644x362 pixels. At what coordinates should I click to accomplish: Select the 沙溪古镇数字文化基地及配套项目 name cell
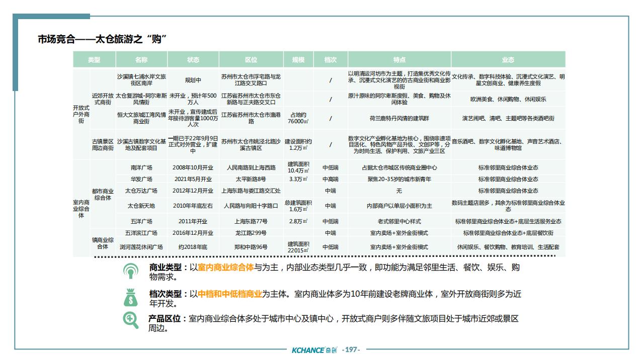click(141, 145)
